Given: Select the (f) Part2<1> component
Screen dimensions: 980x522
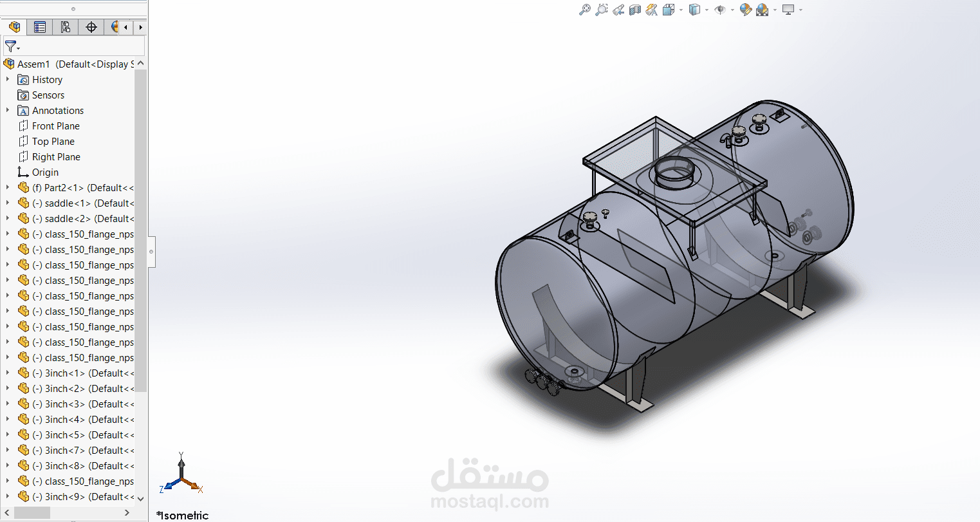Looking at the screenshot, I should click(x=76, y=188).
